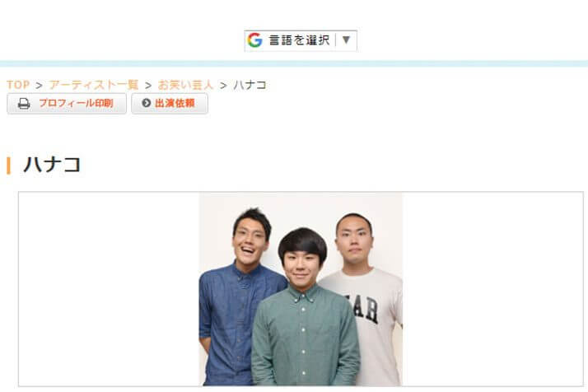Click the printer icon
Screen dimensions: 588x392
tap(24, 104)
